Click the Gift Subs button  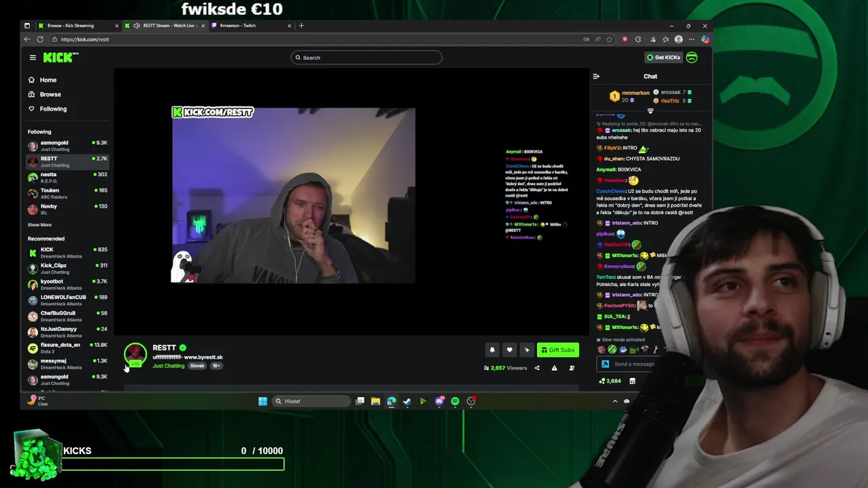[558, 350]
